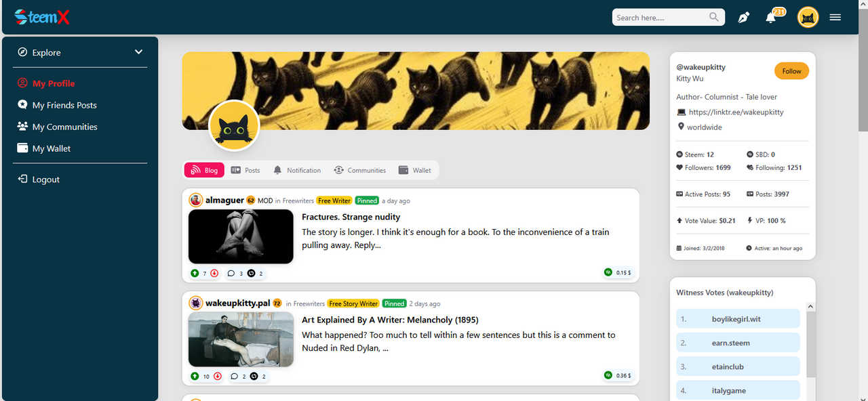Click the profile picture cat avatar
The height and width of the screenshot is (401, 868).
(x=235, y=125)
